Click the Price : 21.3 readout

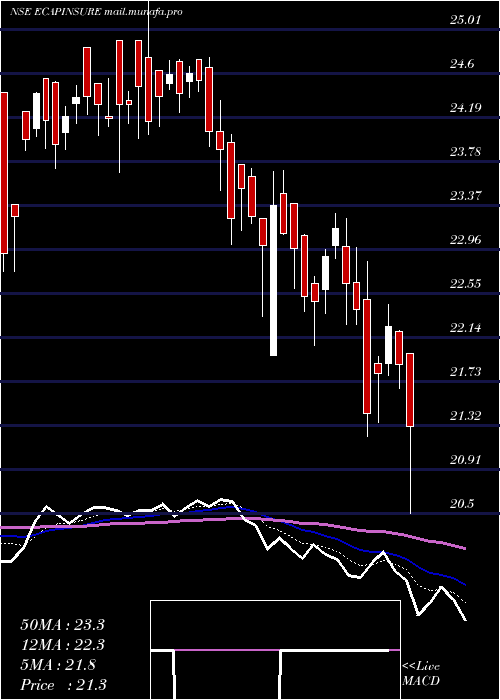tap(63, 685)
